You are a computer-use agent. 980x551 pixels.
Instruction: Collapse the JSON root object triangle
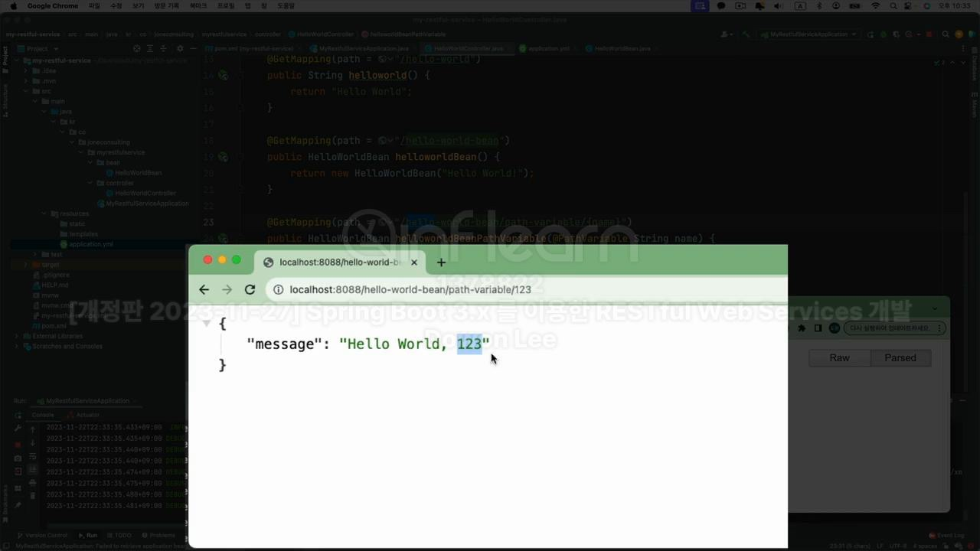click(x=207, y=324)
